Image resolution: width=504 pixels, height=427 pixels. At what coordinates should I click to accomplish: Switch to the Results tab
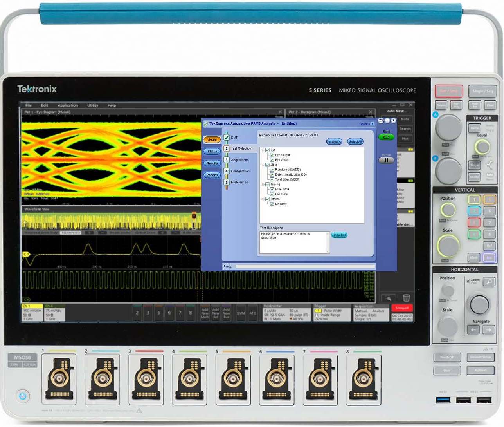click(212, 163)
